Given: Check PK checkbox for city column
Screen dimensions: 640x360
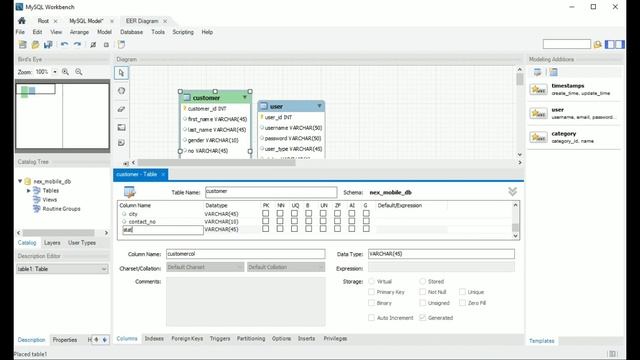Looking at the screenshot, I should [266, 213].
